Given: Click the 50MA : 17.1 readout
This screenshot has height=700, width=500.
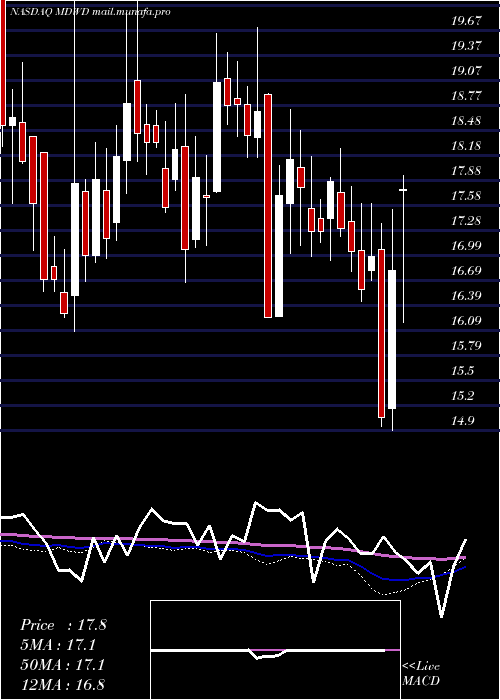Looking at the screenshot, I should click(x=63, y=665).
